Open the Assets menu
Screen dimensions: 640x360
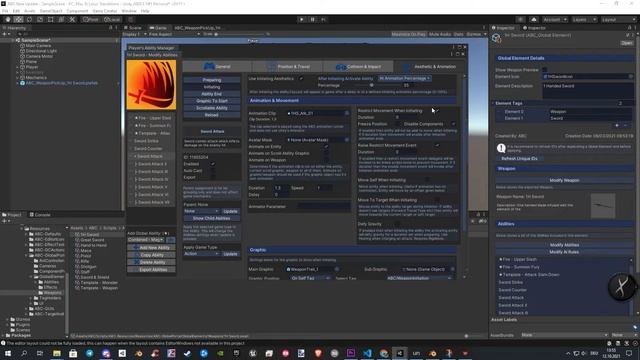(x=29, y=11)
